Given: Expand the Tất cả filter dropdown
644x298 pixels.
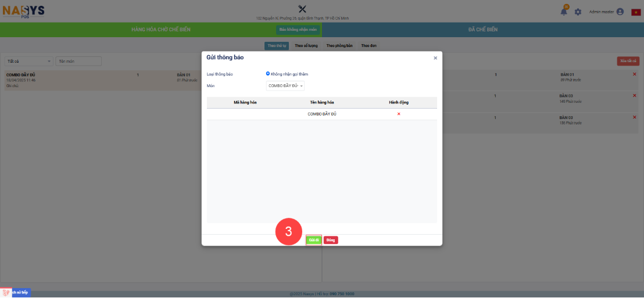Looking at the screenshot, I should click(28, 61).
